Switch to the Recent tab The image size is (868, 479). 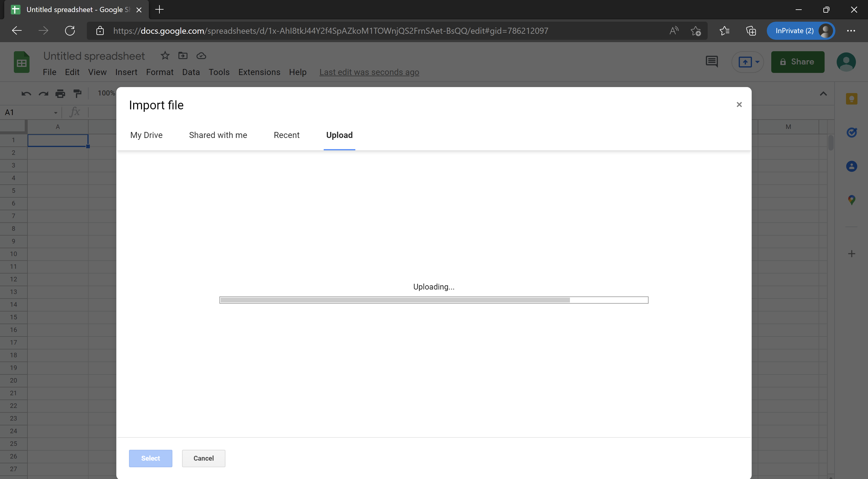coord(286,135)
